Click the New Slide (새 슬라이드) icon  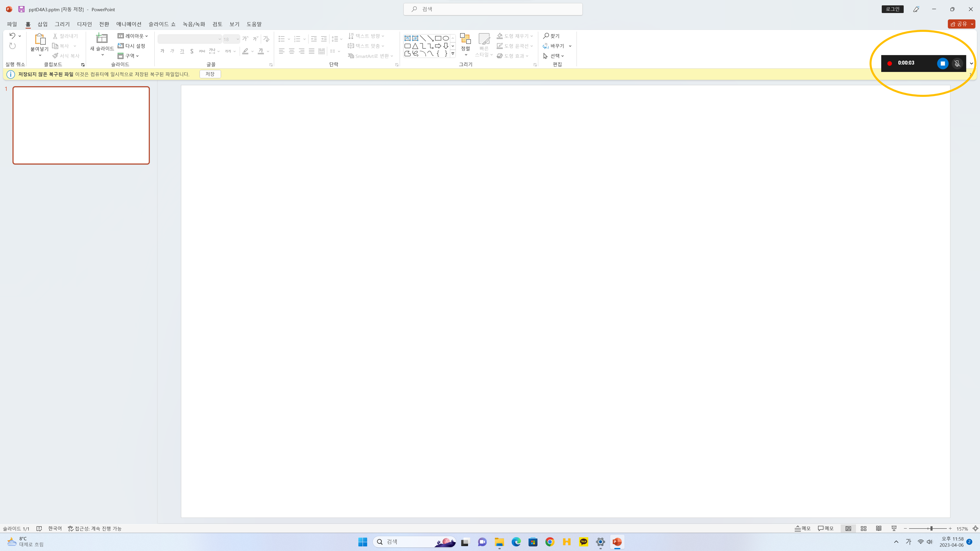[102, 39]
